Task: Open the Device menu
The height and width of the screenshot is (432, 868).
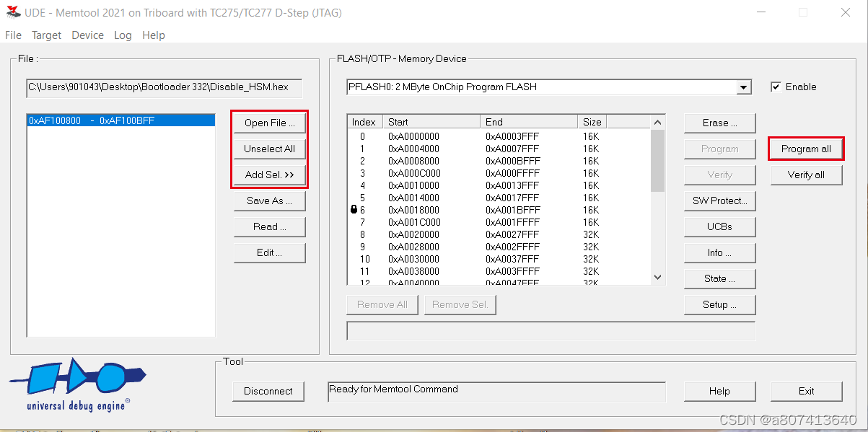Action: point(88,35)
